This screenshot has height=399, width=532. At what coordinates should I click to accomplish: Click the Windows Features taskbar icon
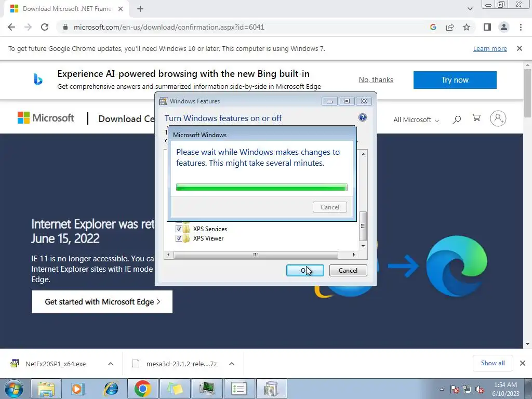point(271,389)
